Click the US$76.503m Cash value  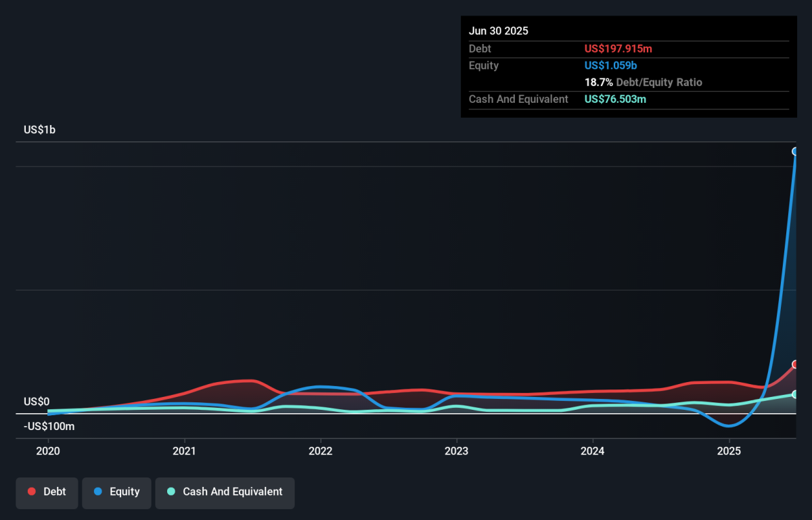[x=616, y=99]
